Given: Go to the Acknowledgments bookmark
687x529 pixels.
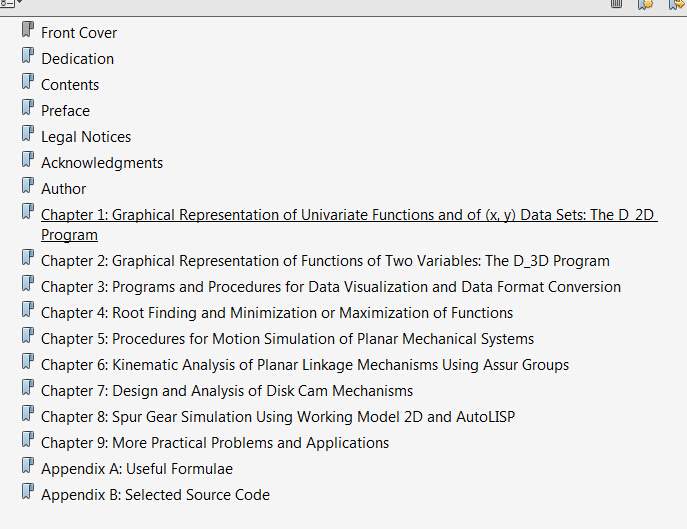Looking at the screenshot, I should [102, 163].
